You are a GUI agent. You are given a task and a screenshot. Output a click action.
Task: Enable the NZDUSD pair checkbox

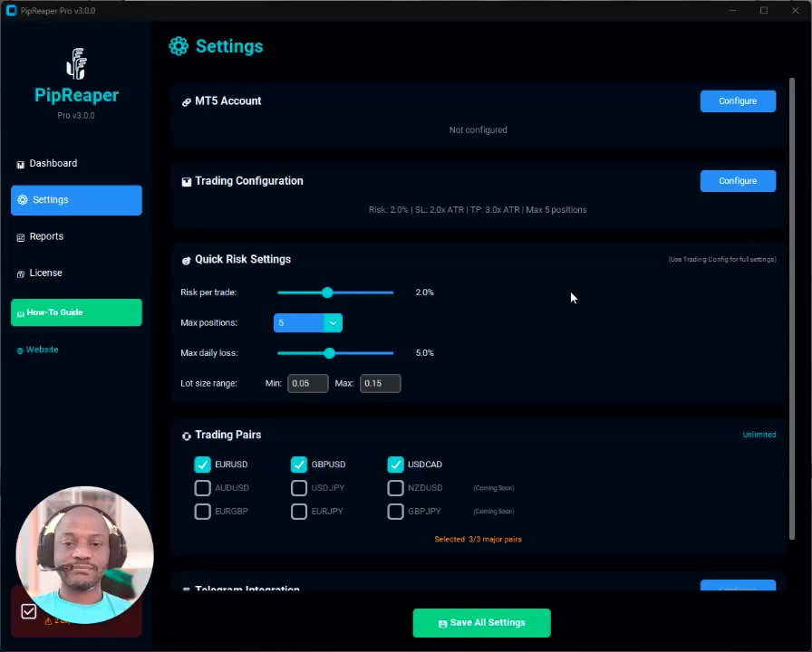(395, 487)
